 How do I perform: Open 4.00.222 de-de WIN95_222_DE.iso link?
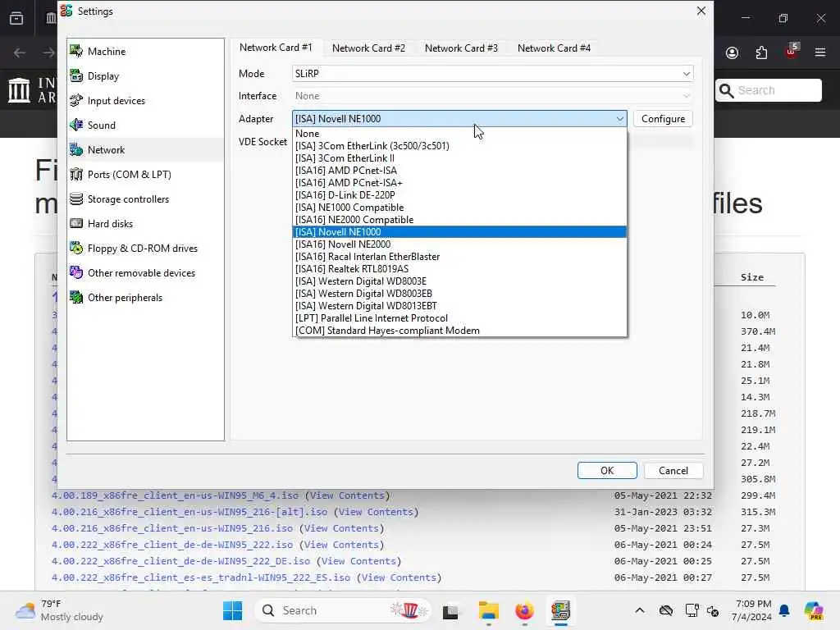[x=181, y=561]
